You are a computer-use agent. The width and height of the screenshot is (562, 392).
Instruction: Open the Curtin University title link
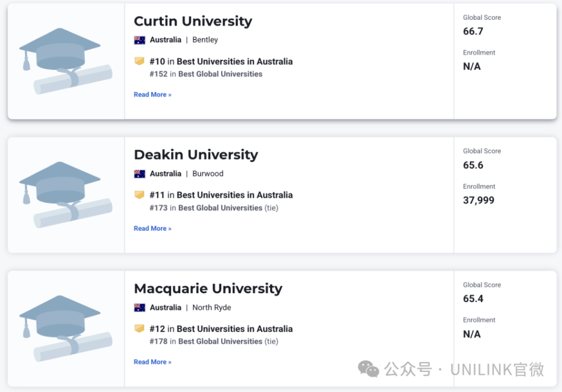point(193,21)
